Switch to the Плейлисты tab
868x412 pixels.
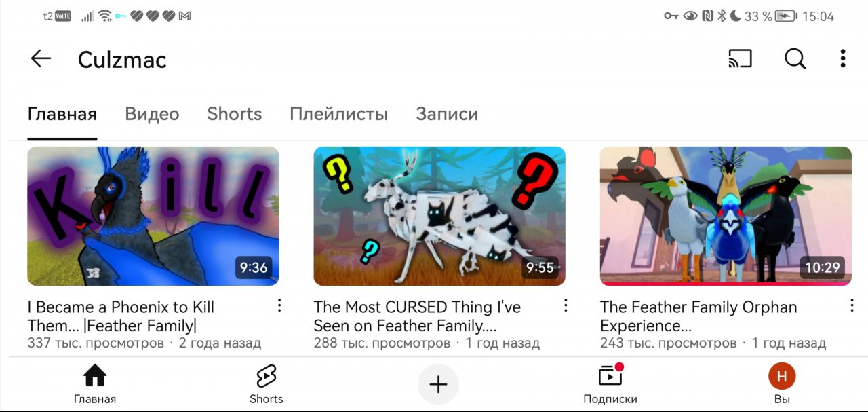338,114
